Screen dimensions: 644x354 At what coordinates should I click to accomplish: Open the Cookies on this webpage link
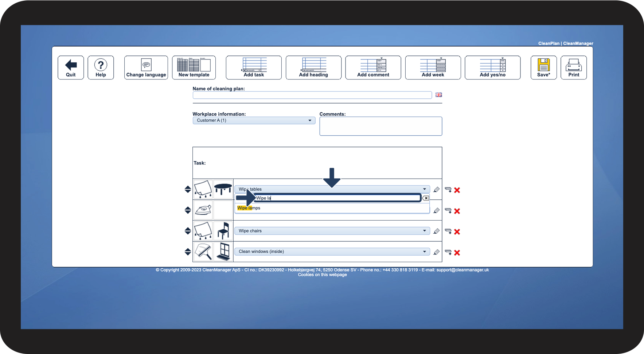[x=322, y=275]
